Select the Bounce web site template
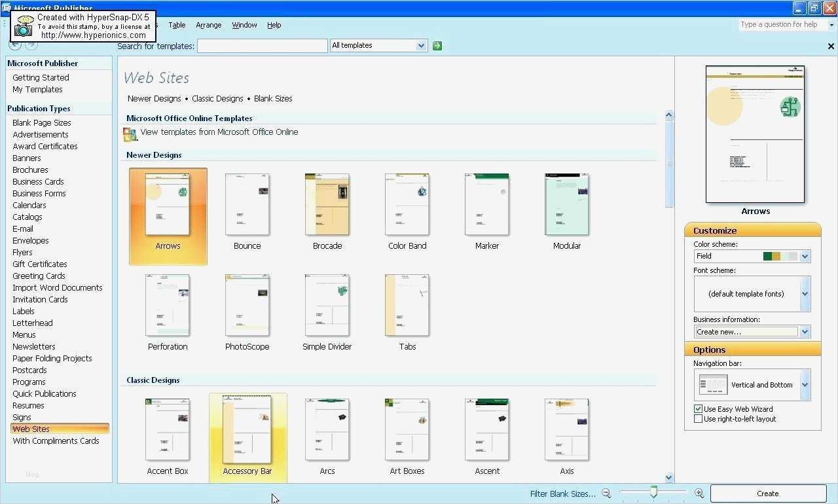This screenshot has height=504, width=838. click(x=247, y=212)
